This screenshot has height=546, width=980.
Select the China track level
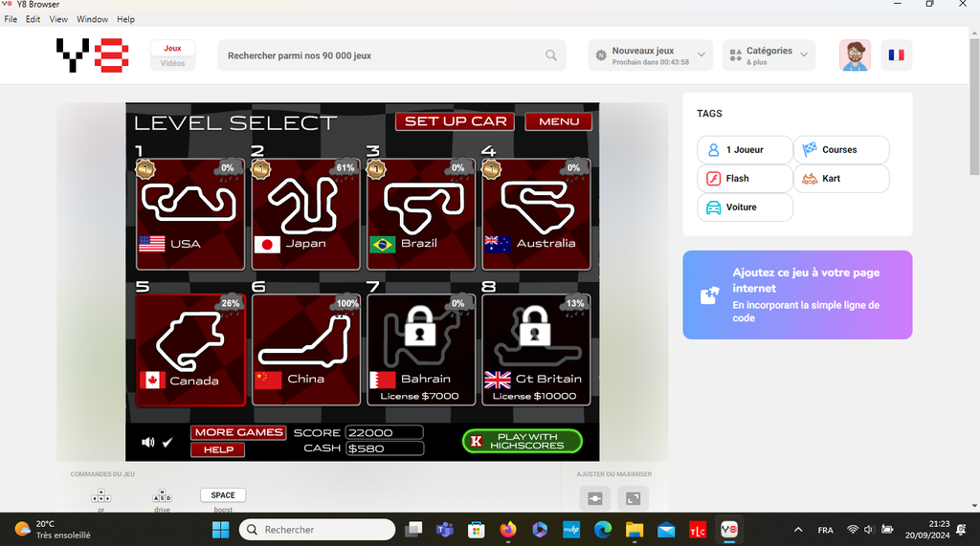tap(305, 350)
